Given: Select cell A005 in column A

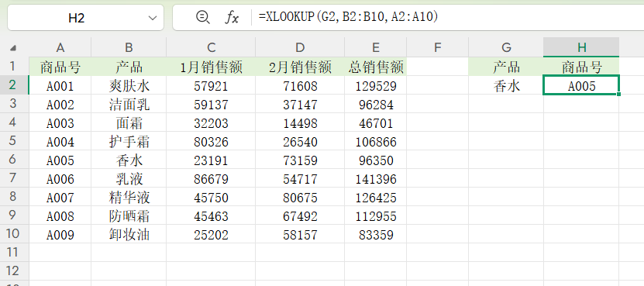Looking at the screenshot, I should pos(60,160).
